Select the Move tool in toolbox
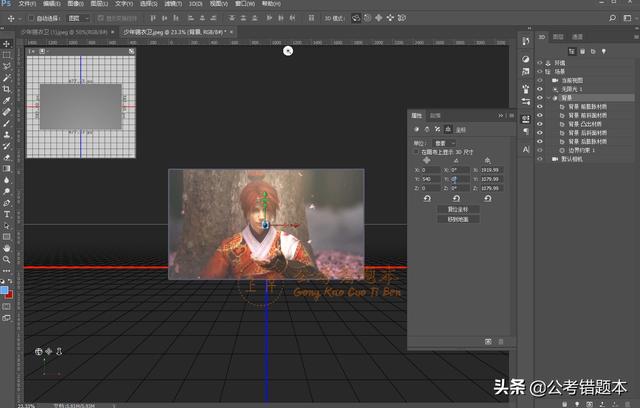Image resolution: width=640 pixels, height=408 pixels. (7, 44)
